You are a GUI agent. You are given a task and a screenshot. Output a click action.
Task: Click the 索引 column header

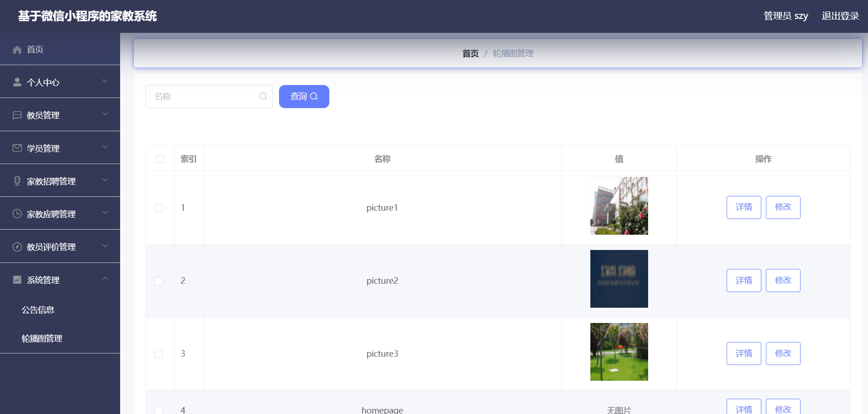tap(188, 159)
